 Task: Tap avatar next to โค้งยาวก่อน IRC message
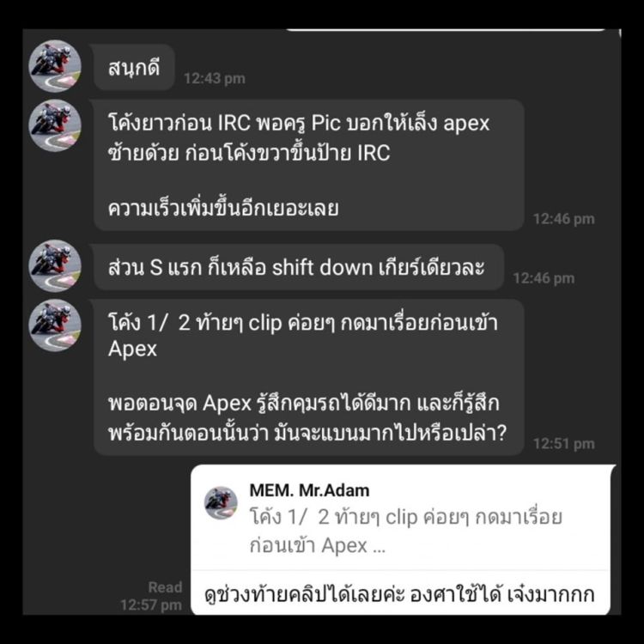[x=55, y=125]
